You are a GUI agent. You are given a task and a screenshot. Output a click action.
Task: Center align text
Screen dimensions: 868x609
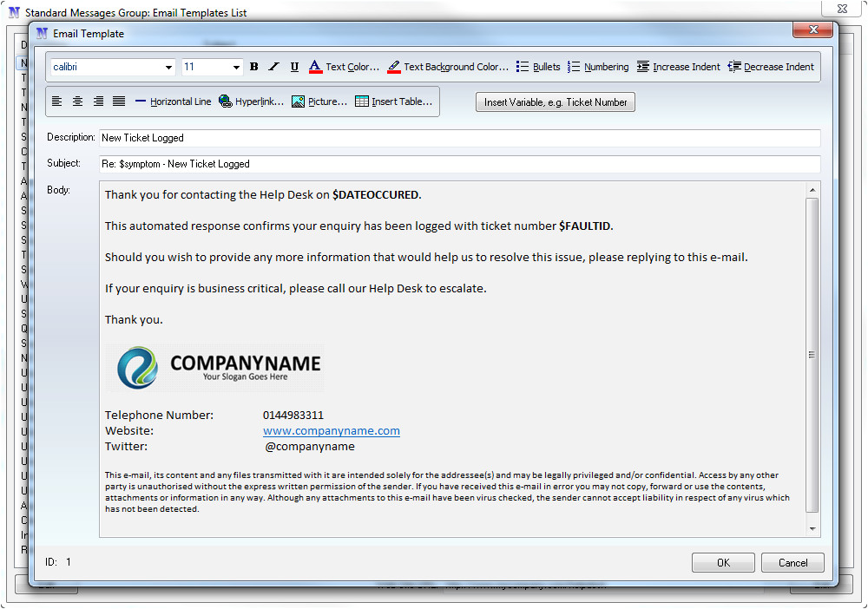click(77, 101)
